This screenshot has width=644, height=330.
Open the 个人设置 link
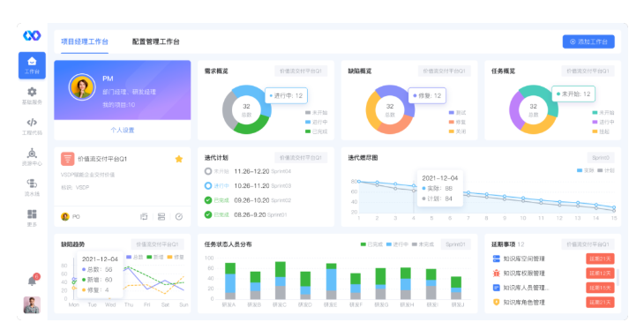click(x=123, y=130)
